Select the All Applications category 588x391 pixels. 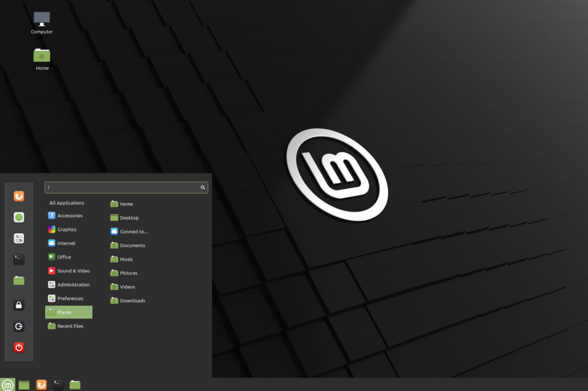coord(67,203)
